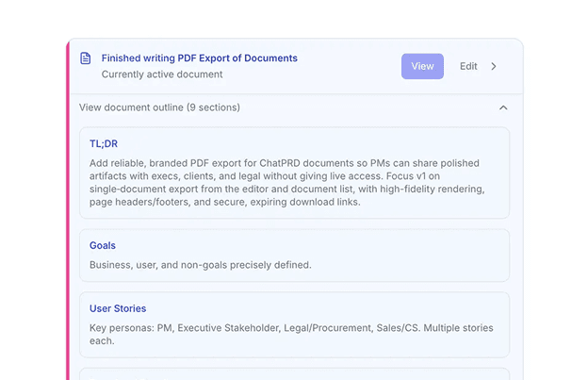Click the Edit button
The height and width of the screenshot is (380, 588).
pyautogui.click(x=468, y=66)
